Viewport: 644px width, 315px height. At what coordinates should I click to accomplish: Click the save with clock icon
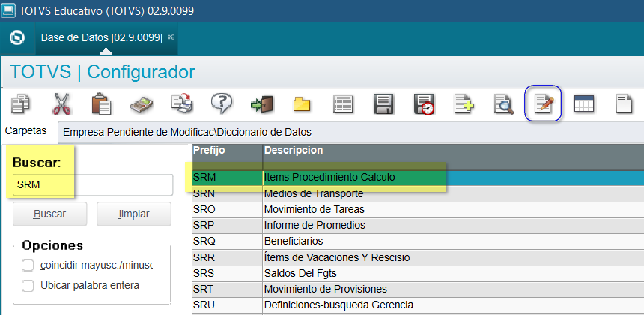point(425,104)
